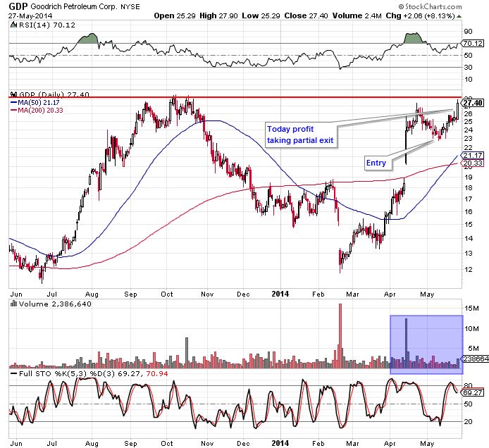
Task: Click the Today profit taking partial exit note
Action: pos(300,135)
